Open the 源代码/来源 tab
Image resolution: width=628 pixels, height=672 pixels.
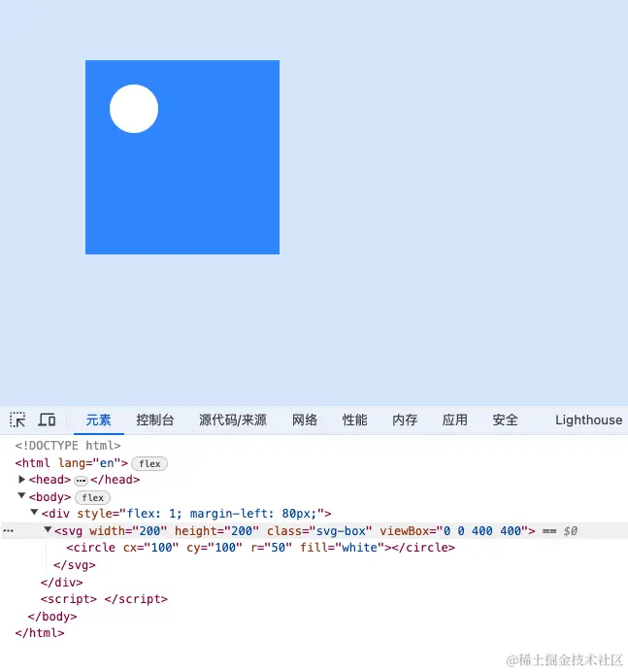coord(233,420)
